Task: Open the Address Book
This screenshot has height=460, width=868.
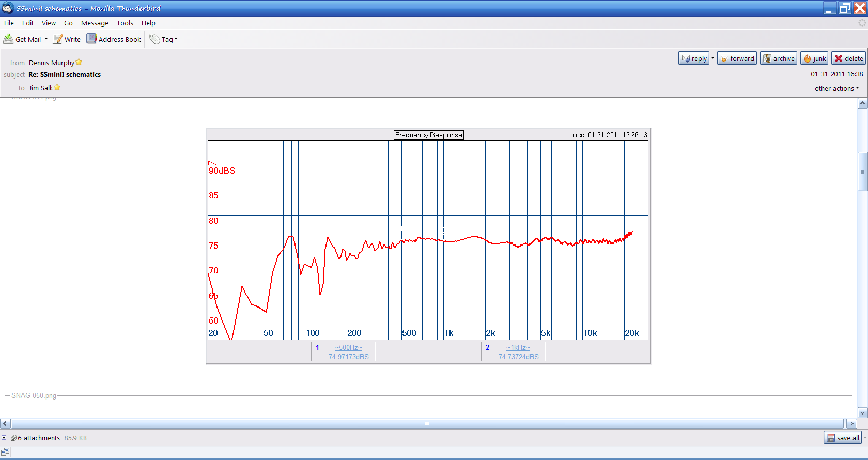Action: click(x=114, y=39)
